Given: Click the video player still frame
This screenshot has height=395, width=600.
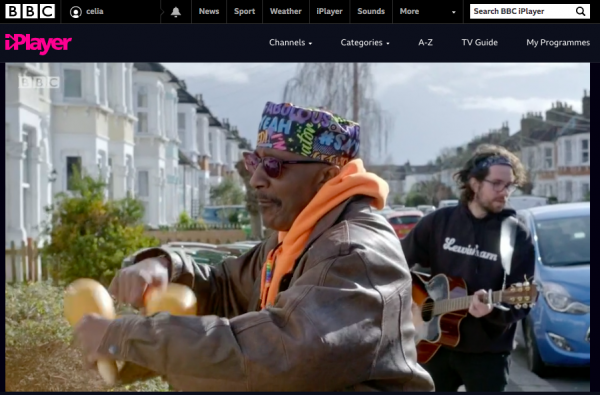Looking at the screenshot, I should click(297, 227).
